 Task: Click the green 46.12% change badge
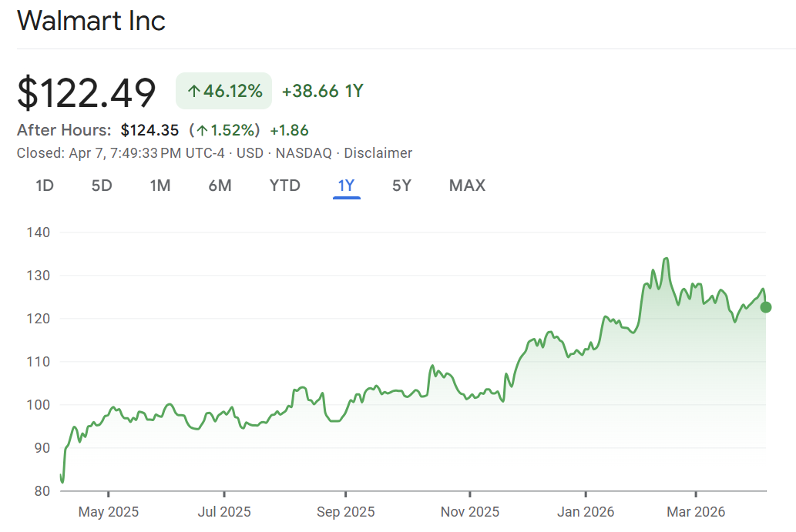tap(223, 92)
